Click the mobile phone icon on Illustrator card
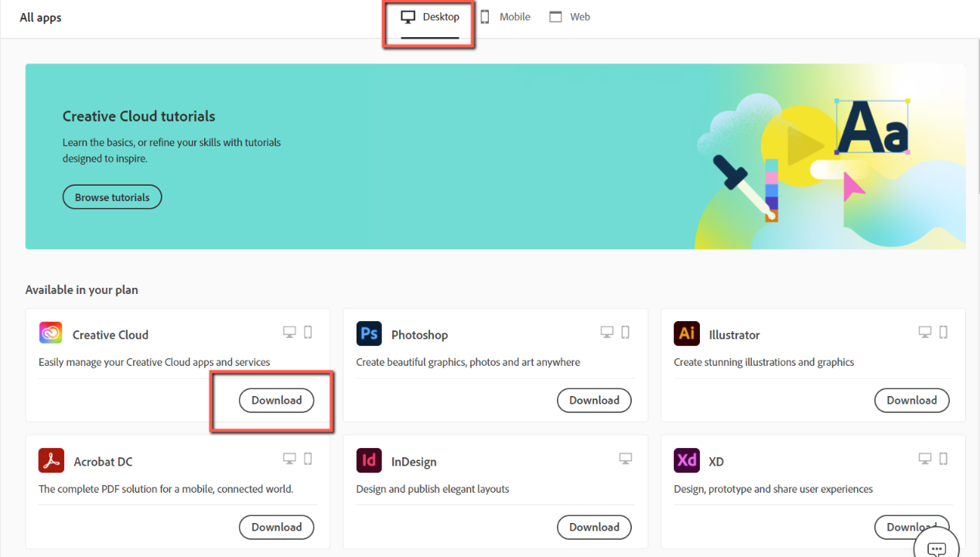Screen dimensions: 980x557 point(944,331)
